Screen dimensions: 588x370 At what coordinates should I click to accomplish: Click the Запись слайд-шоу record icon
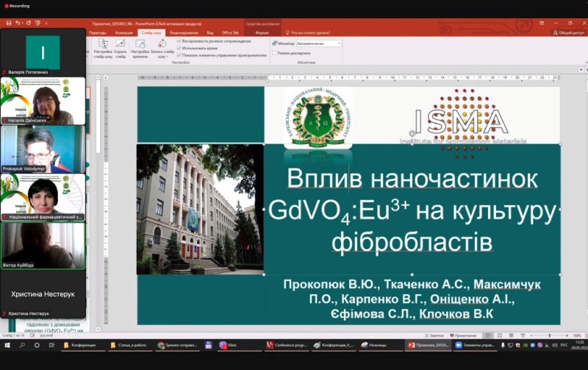[x=162, y=43]
